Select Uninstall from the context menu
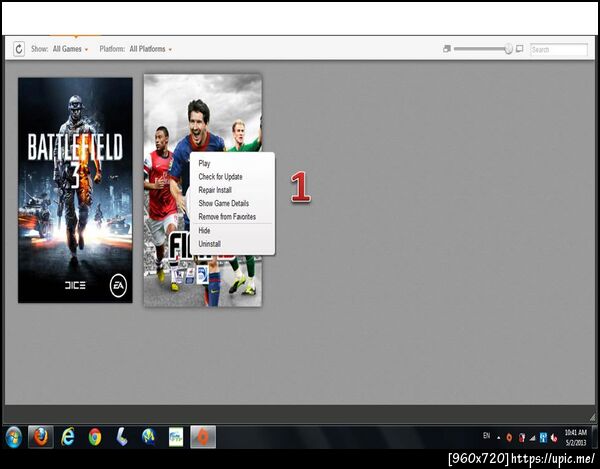600x469 pixels. (210, 244)
